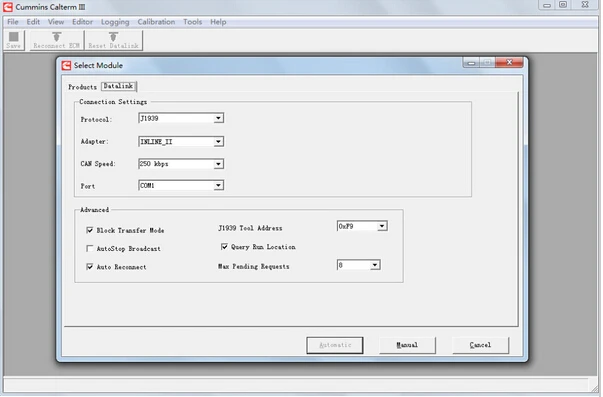Click the Advanced group title
The height and width of the screenshot is (397, 603).
[94, 210]
